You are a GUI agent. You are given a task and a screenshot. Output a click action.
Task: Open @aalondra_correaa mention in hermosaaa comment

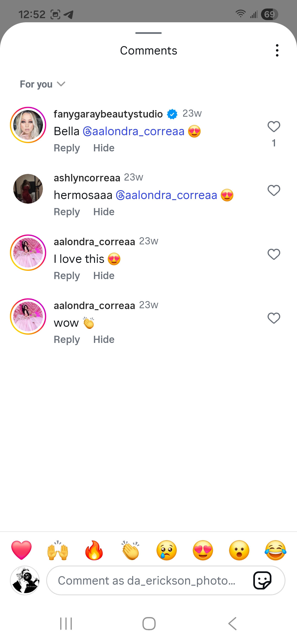tap(166, 195)
